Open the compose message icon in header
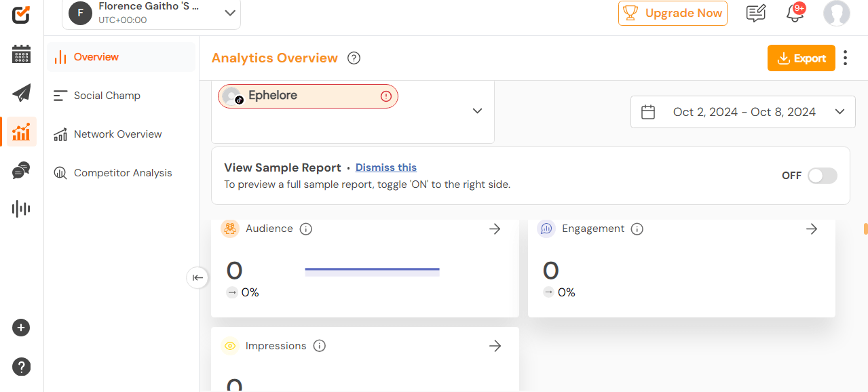868x392 pixels. click(x=756, y=13)
